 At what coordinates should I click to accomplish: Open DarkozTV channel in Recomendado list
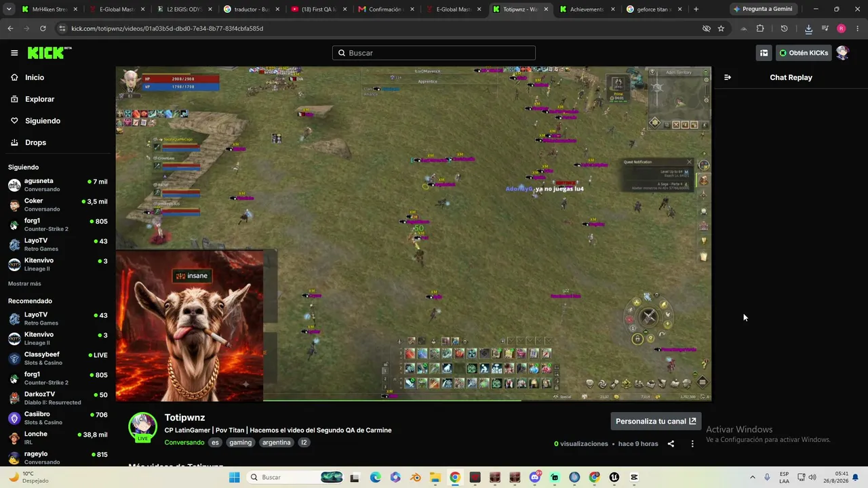(58, 398)
